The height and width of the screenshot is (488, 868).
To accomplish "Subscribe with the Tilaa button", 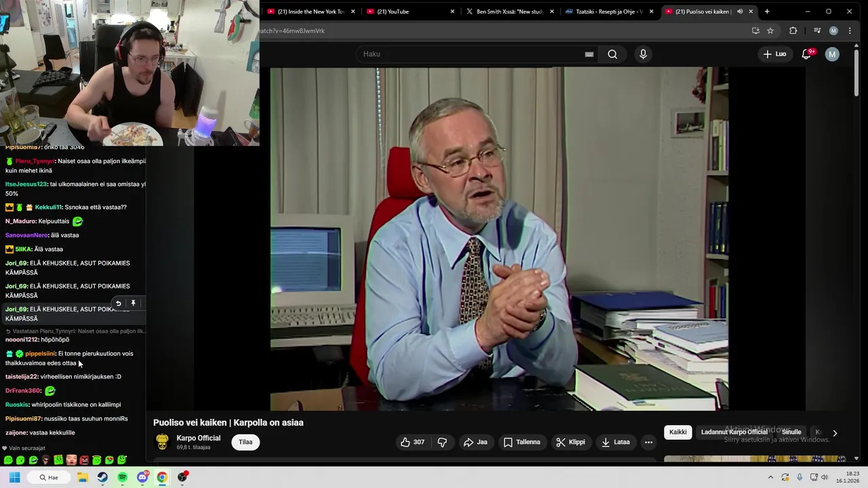I will click(x=245, y=442).
